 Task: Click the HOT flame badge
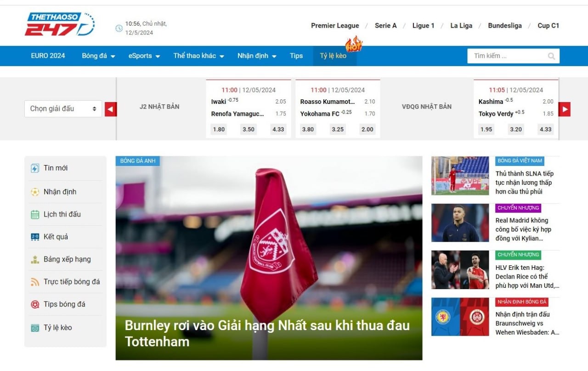point(354,44)
